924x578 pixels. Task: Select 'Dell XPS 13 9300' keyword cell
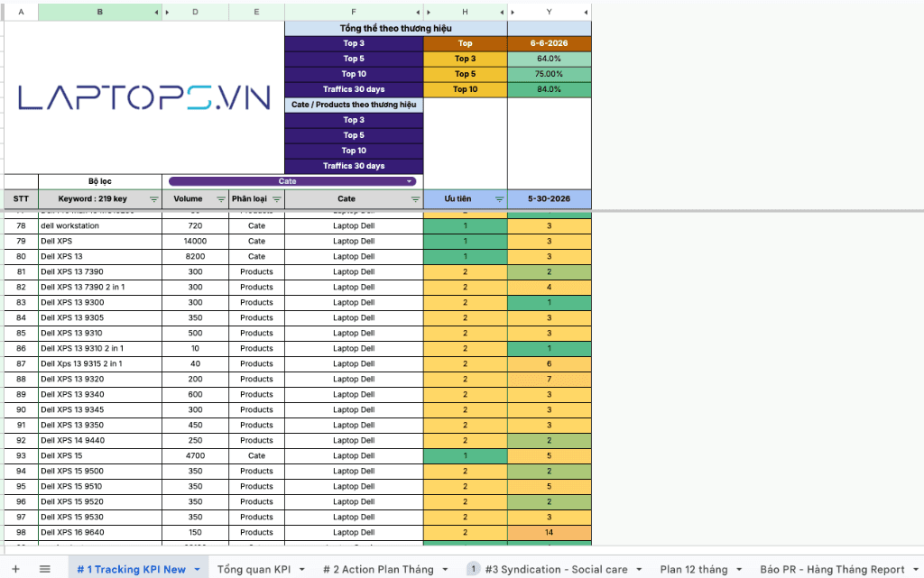coord(100,303)
